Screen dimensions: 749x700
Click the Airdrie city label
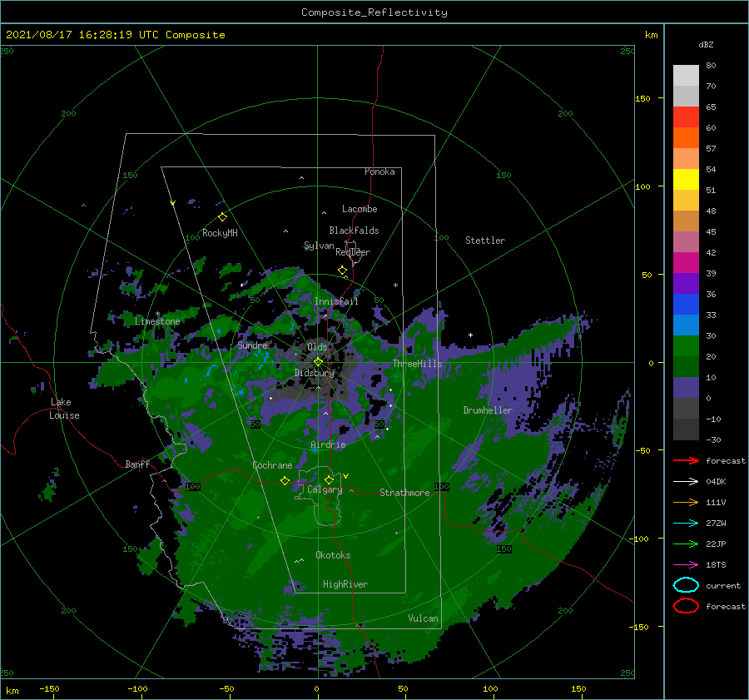pos(328,444)
